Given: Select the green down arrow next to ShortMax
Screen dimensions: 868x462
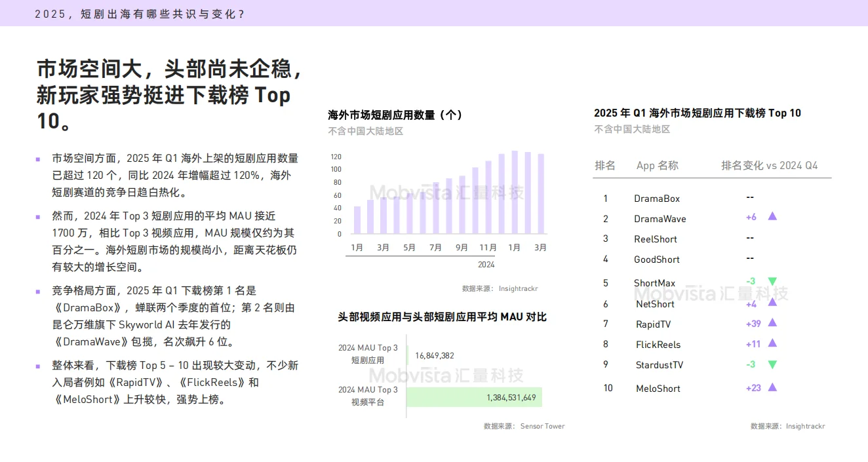Looking at the screenshot, I should 772,282.
